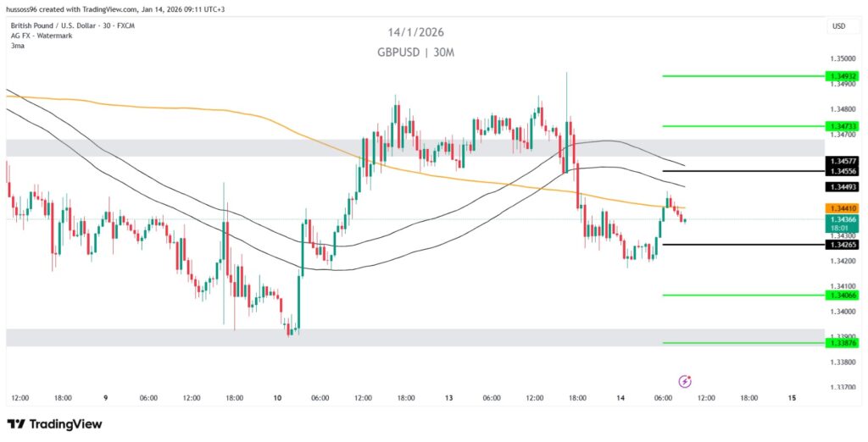The width and height of the screenshot is (868, 442).
Task: Click the green 1.34733 price label
Action: click(843, 126)
